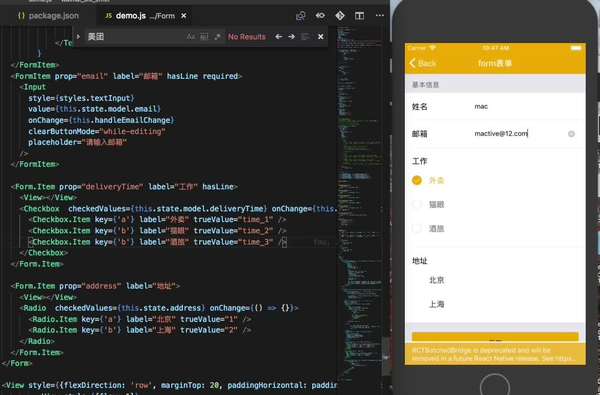
Task: Click the clearButtonMode="while-editing" line
Action: coord(97,131)
